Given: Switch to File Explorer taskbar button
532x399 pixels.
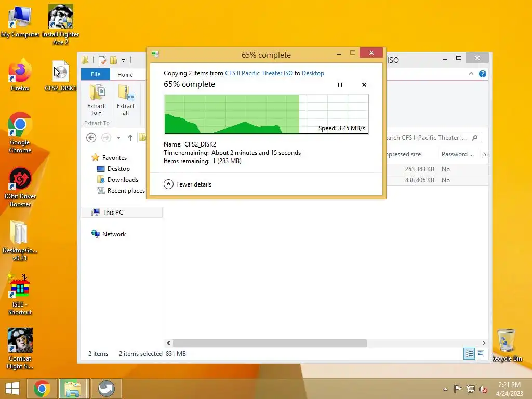Looking at the screenshot, I should [74, 389].
